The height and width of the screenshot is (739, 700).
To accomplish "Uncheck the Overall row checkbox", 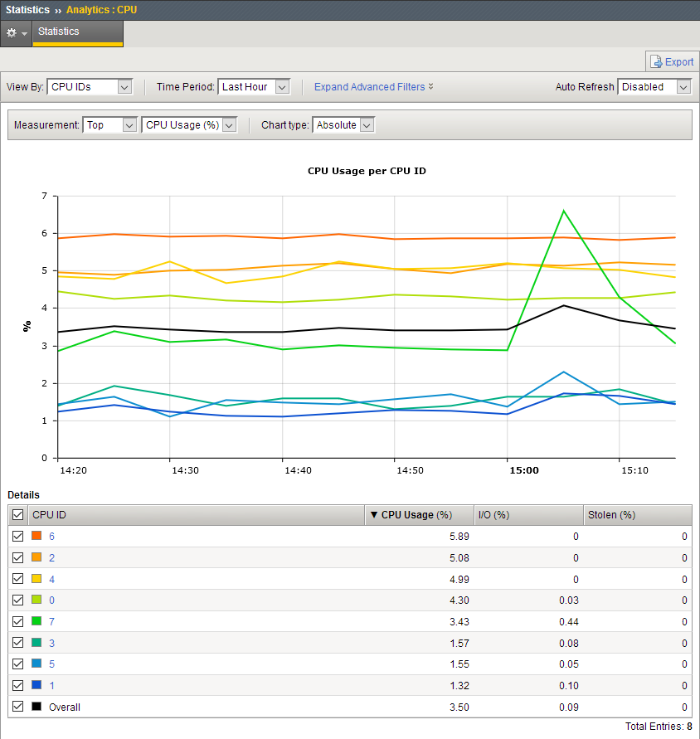I will click(18, 707).
